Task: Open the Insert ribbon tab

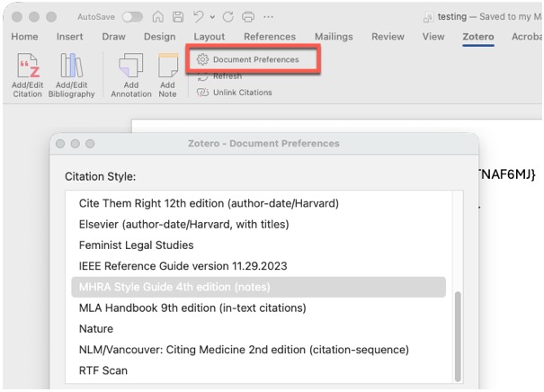Action: click(x=70, y=37)
